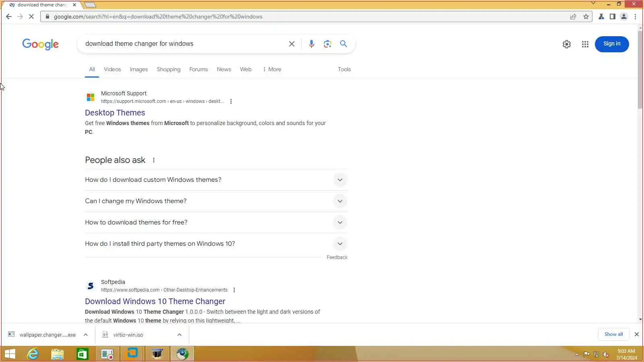Stop page loading with the X button
Screen dimensions: 644x362
tap(31, 16)
